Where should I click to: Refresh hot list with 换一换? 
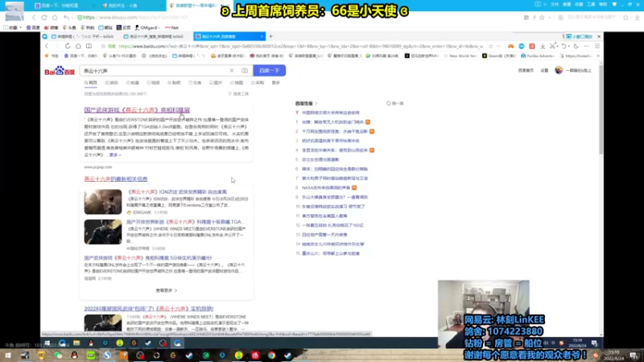click(x=394, y=104)
